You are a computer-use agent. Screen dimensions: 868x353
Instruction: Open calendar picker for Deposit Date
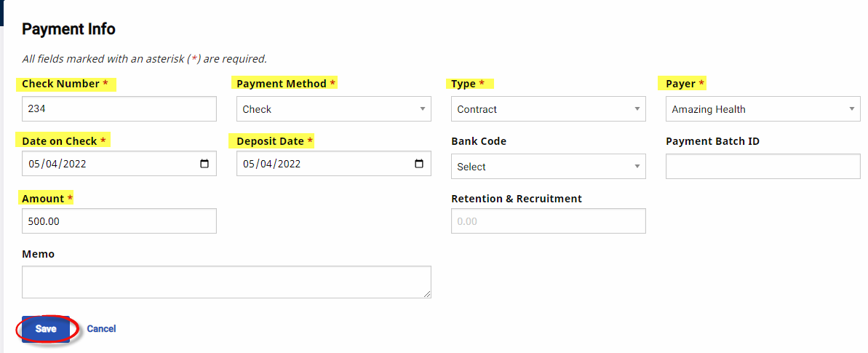click(419, 164)
